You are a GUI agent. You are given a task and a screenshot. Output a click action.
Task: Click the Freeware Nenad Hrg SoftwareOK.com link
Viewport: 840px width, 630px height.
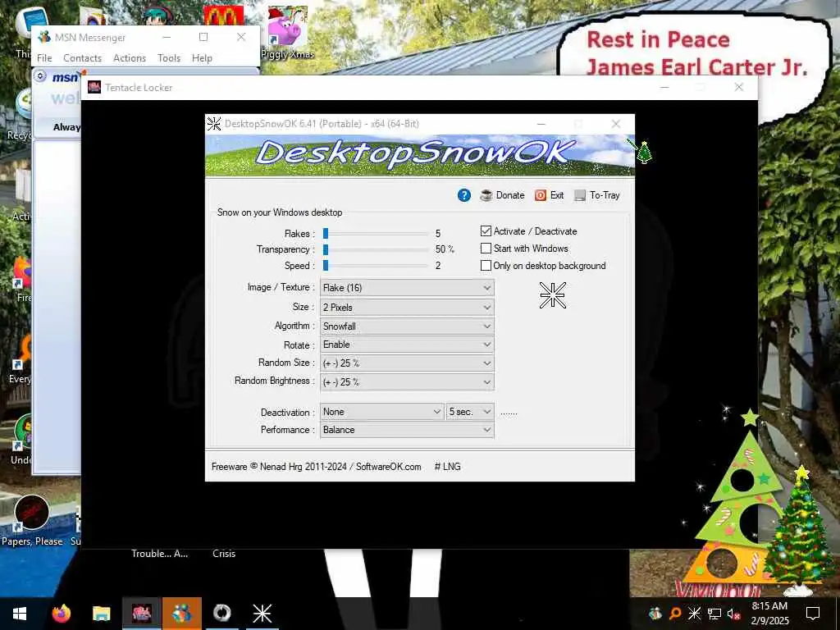[x=316, y=467]
